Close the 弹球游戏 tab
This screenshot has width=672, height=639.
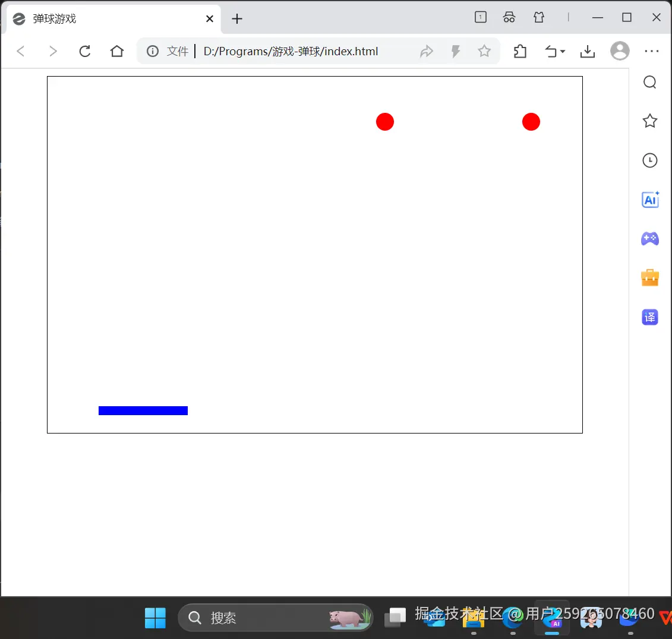[210, 19]
